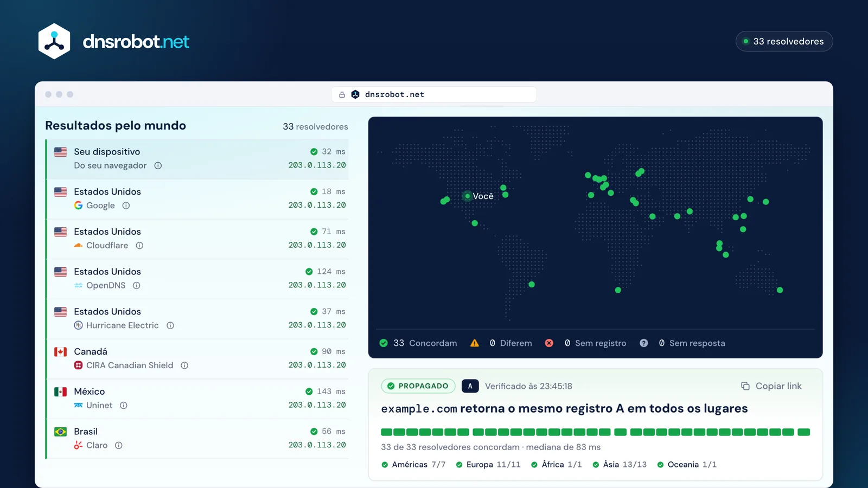The width and height of the screenshot is (868, 488).
Task: Click the Oceania 1/1 region summary
Action: point(687,465)
